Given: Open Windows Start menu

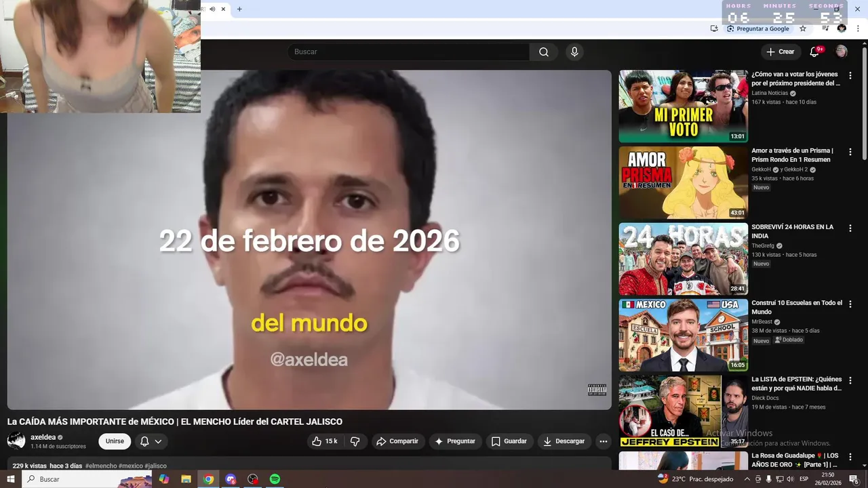Looking at the screenshot, I should click(x=11, y=479).
